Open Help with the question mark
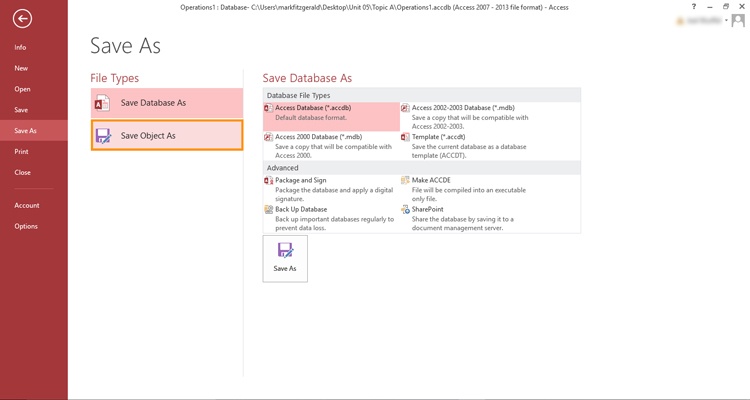The width and height of the screenshot is (750, 400). point(694,6)
